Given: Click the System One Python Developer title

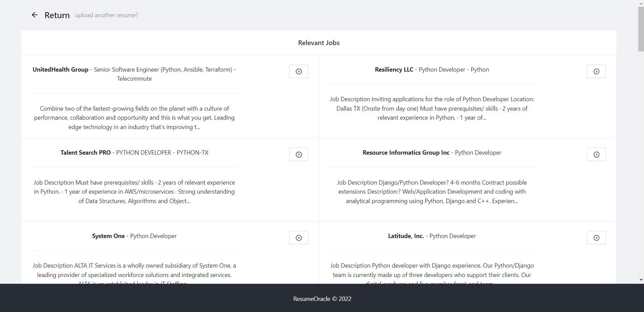Looking at the screenshot, I should point(134,236).
